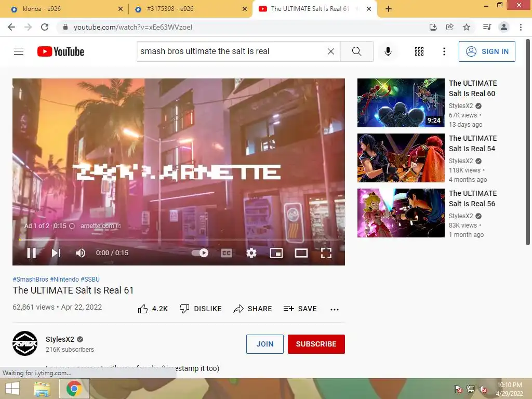Go back in browser history
532x399 pixels.
click(x=11, y=27)
